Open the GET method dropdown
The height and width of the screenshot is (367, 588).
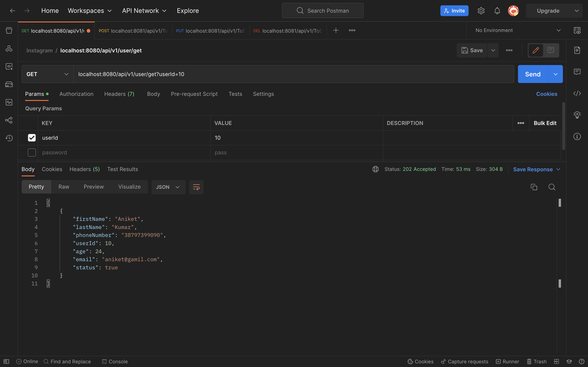[47, 74]
